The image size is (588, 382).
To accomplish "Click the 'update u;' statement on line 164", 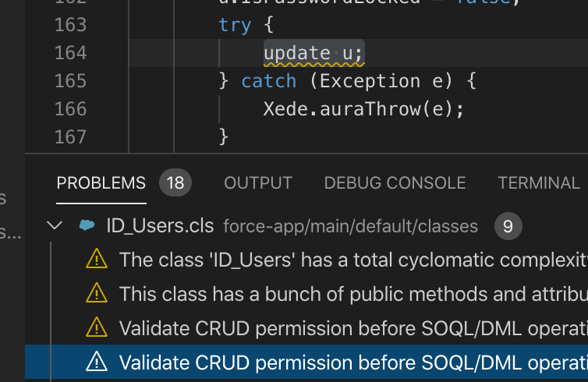I will point(313,53).
